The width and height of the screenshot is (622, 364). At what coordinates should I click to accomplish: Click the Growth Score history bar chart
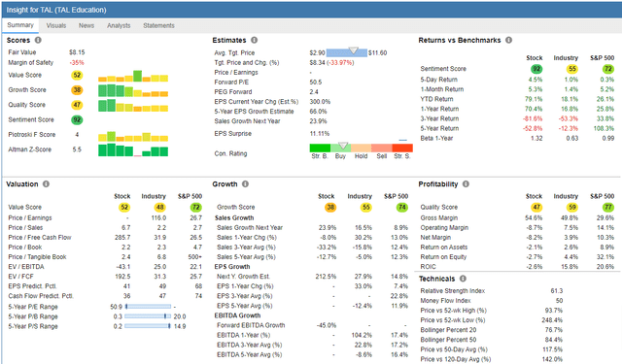(x=133, y=90)
